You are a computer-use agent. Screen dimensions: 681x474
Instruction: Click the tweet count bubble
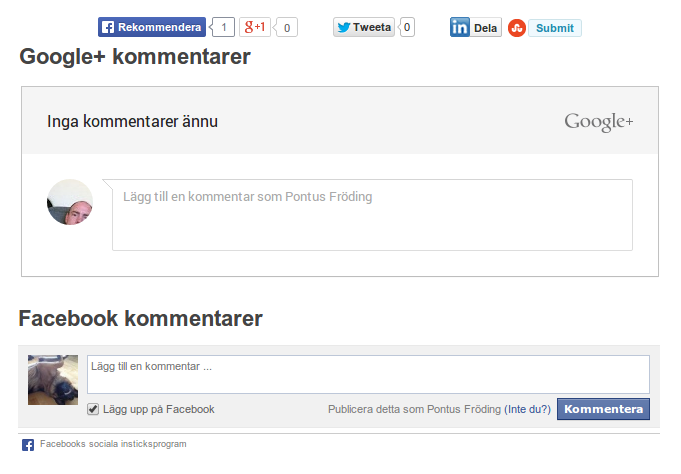pyautogui.click(x=407, y=28)
